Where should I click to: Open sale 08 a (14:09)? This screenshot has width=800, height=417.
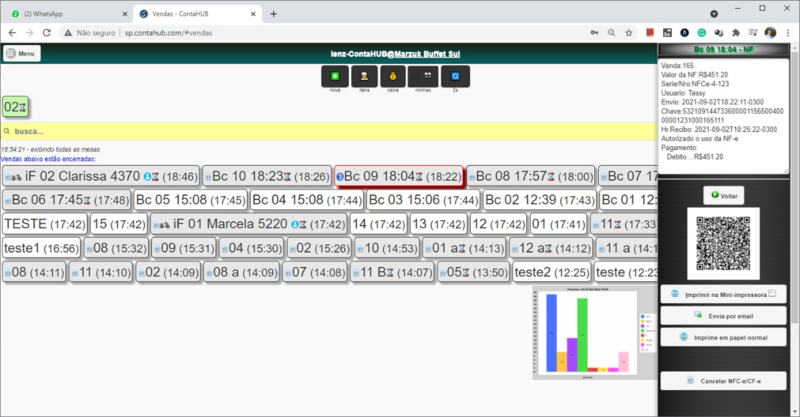[x=241, y=272]
